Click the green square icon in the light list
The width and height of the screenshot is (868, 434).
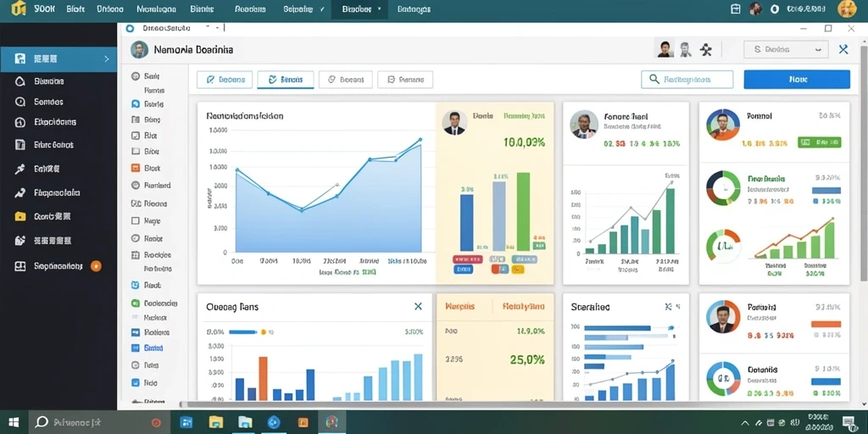(x=135, y=303)
